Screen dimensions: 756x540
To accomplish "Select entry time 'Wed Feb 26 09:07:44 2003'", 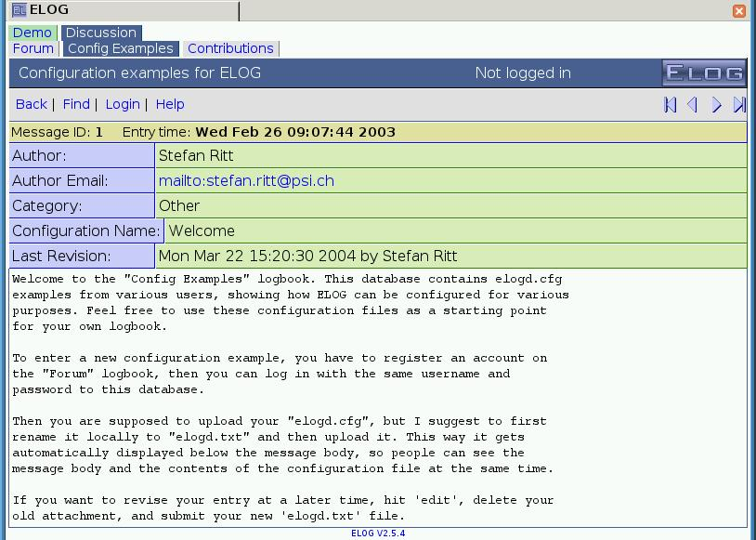I will click(x=295, y=132).
